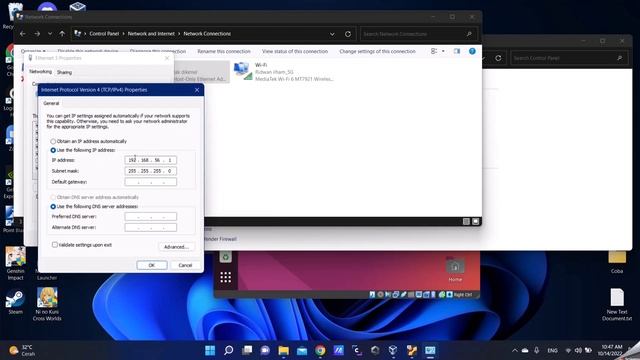This screenshot has height=360, width=640.
Task: Open New Text Document.txt on the desktop
Action: [617, 304]
